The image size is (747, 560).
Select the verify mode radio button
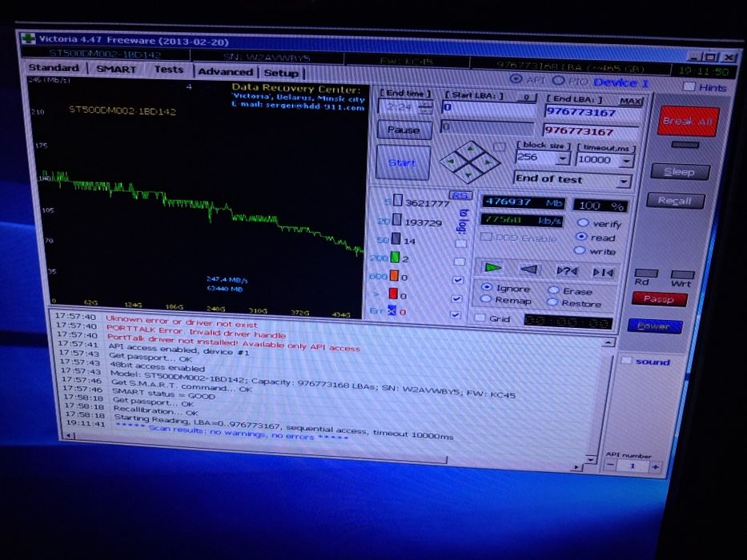583,222
